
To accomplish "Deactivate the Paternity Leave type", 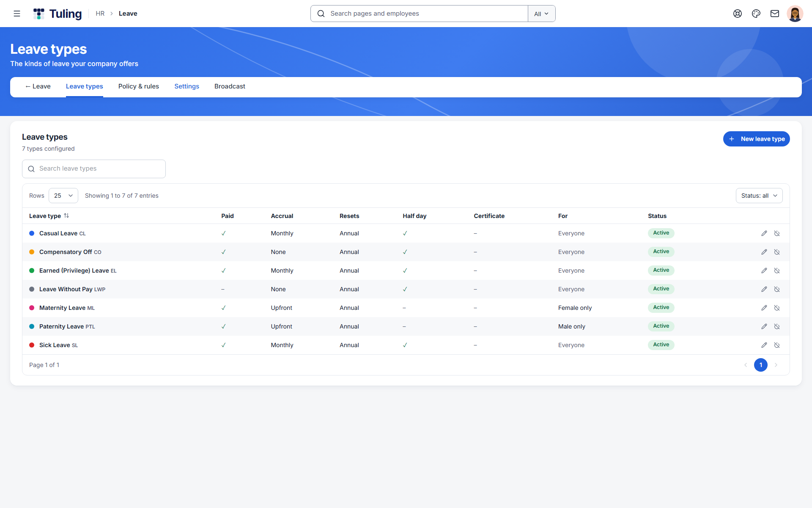I will click(777, 326).
